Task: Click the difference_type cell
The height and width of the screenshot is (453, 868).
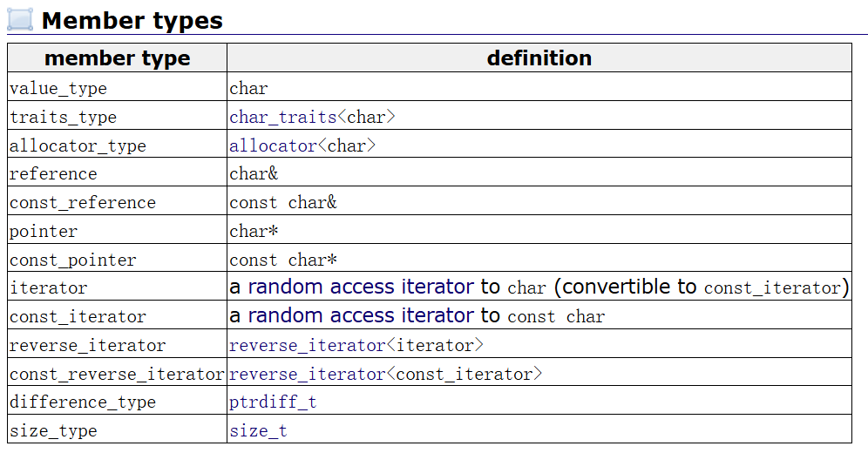Action: tap(83, 402)
